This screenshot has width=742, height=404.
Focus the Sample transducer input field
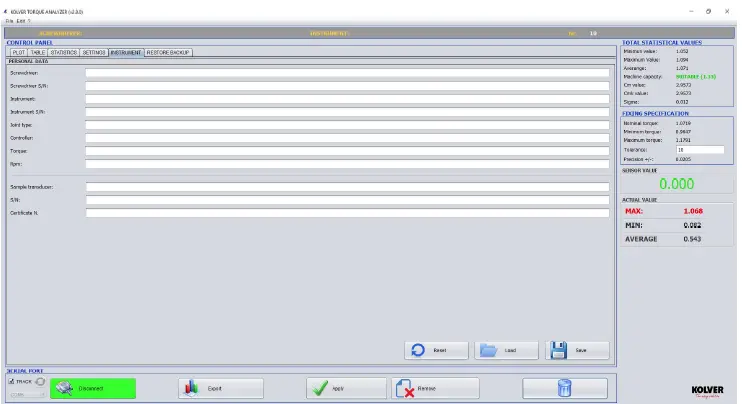347,187
